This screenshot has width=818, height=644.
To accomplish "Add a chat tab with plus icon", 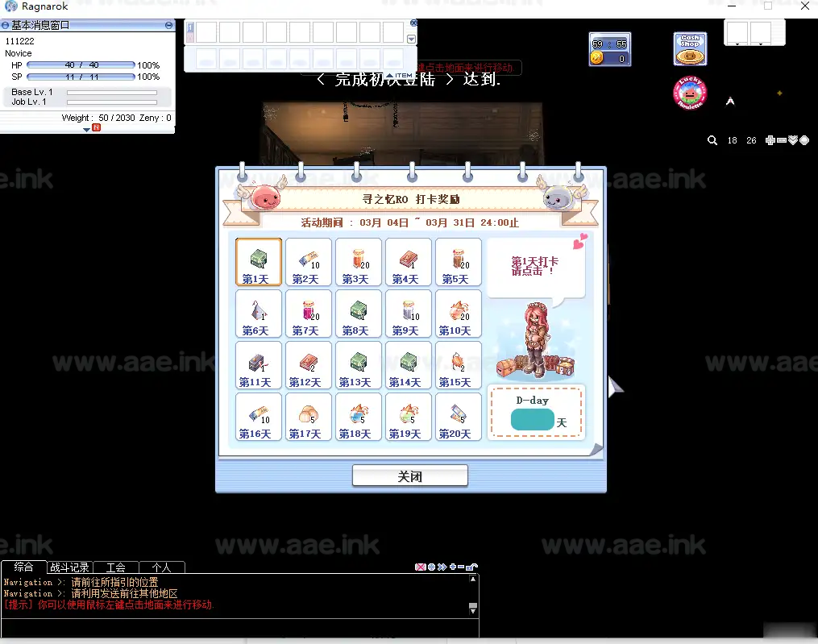I will point(453,567).
